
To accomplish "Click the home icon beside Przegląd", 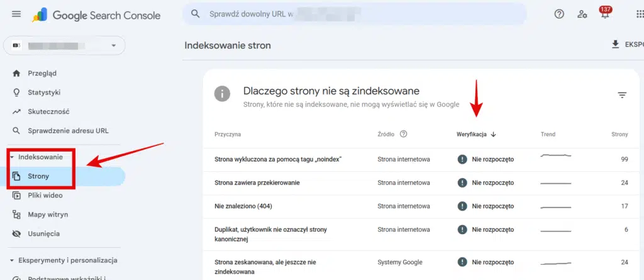I will (16, 73).
